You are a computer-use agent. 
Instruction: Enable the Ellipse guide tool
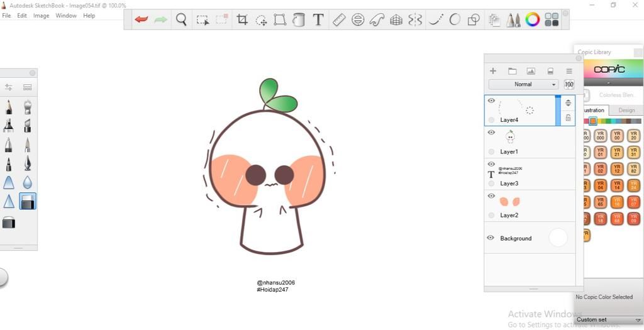tap(358, 19)
